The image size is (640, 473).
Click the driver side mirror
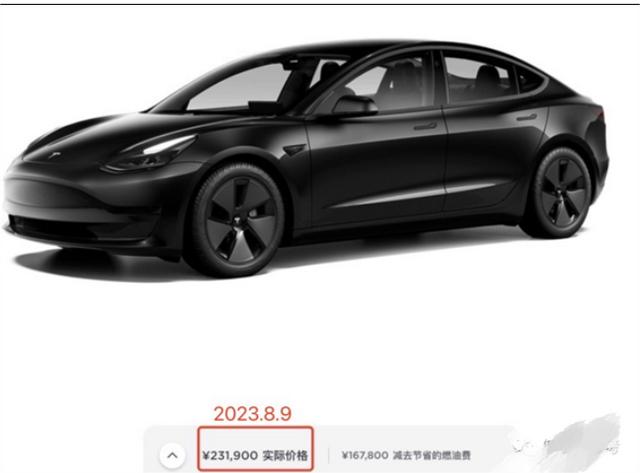point(354,105)
